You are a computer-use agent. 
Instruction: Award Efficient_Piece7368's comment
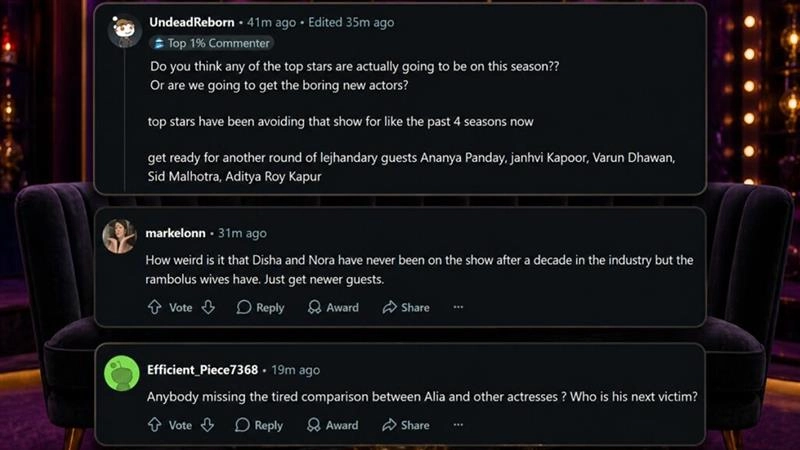[332, 425]
